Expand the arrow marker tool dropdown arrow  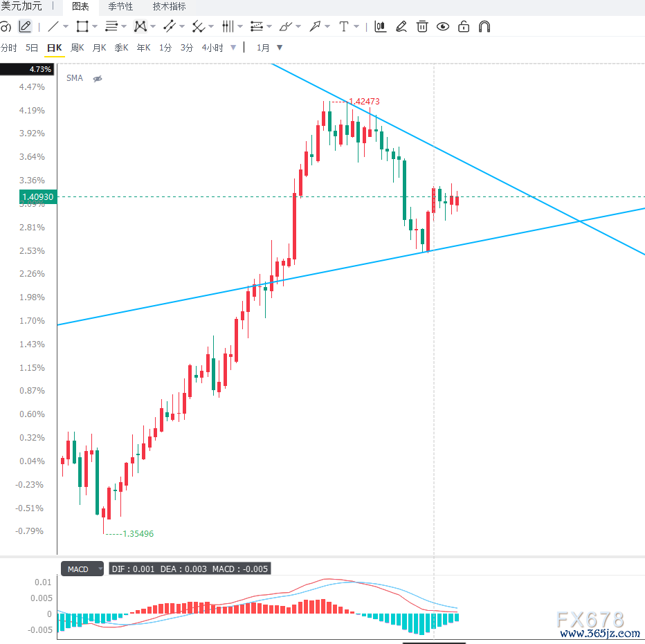(x=327, y=27)
